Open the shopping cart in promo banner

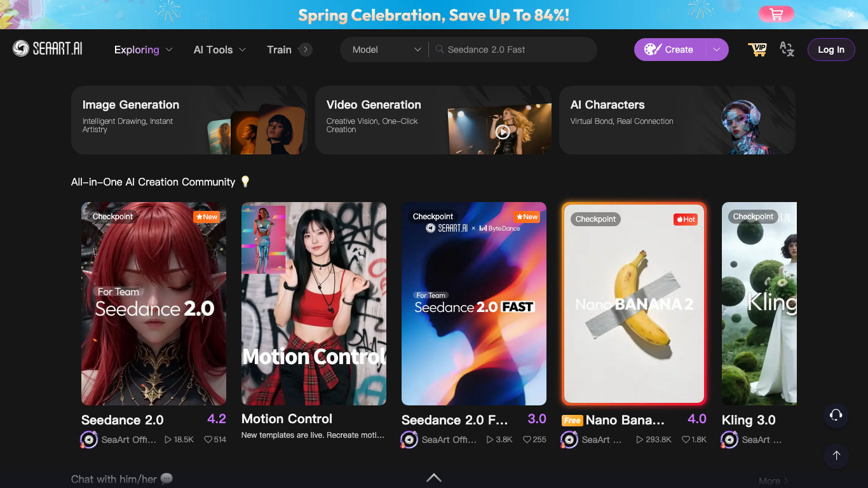(x=776, y=14)
